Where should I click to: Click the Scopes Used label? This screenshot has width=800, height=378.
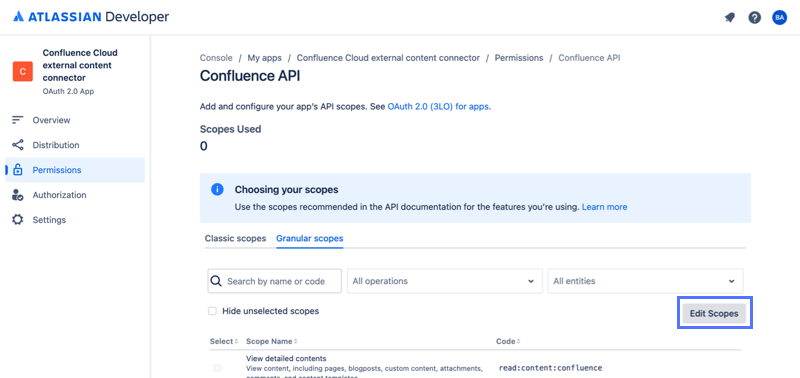click(230, 129)
